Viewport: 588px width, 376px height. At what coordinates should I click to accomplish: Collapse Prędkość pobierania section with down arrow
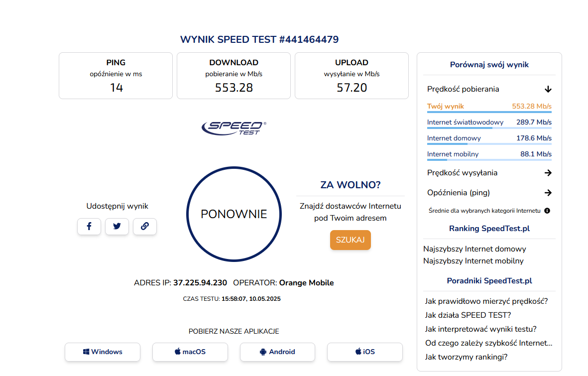point(548,89)
